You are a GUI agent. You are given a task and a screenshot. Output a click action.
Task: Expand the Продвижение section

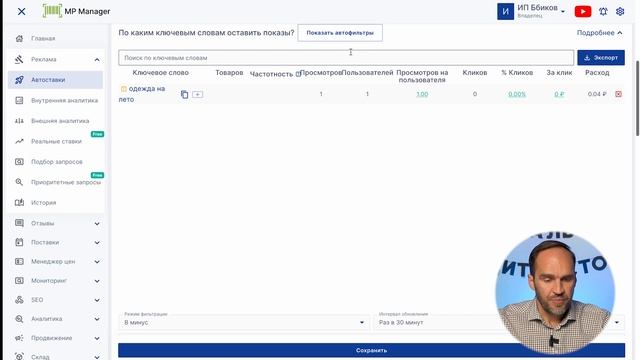click(x=97, y=338)
